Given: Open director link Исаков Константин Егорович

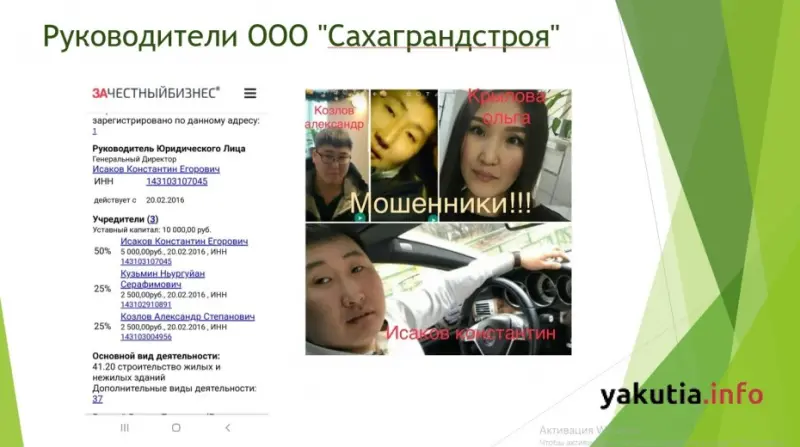Looking at the screenshot, I should (x=156, y=169).
